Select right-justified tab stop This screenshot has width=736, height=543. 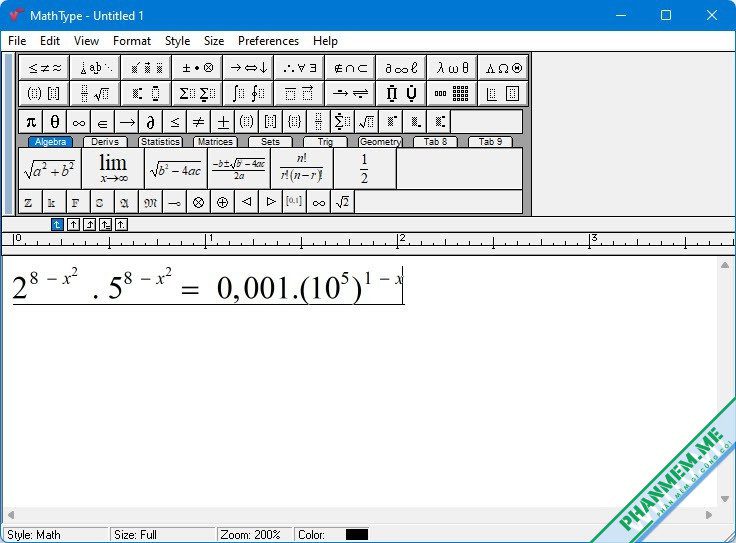pos(89,225)
